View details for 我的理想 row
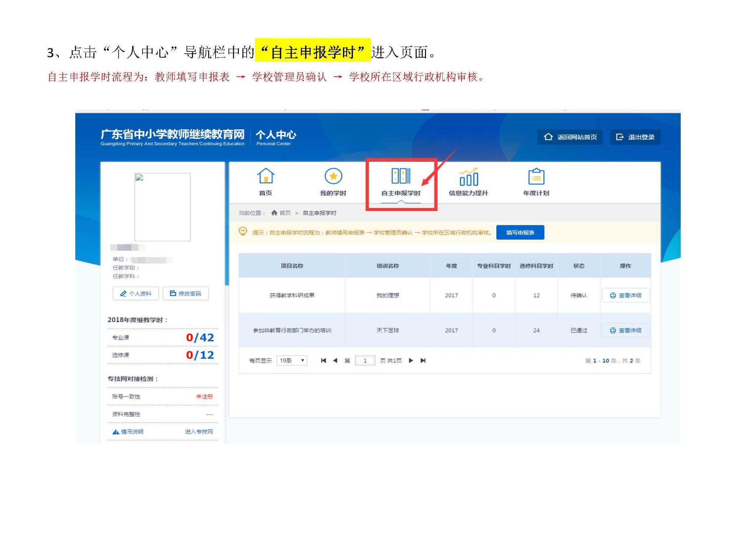Image resolution: width=756 pixels, height=535 pixels. coord(625,295)
